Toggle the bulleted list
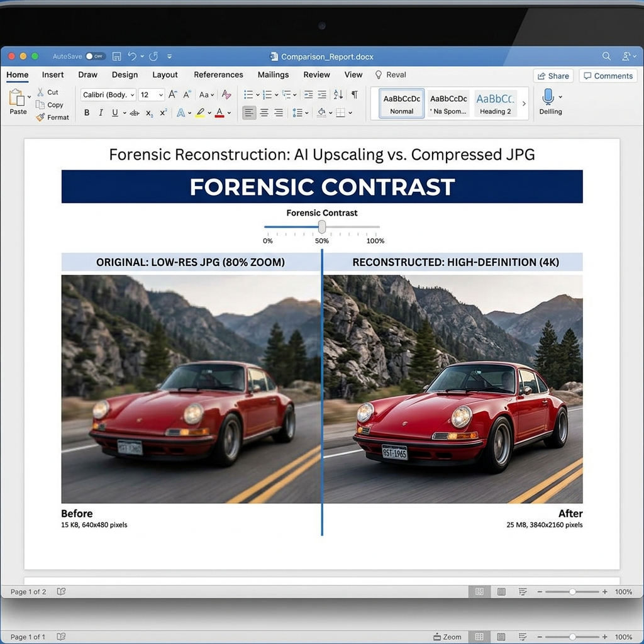The width and height of the screenshot is (644, 644). click(x=247, y=94)
